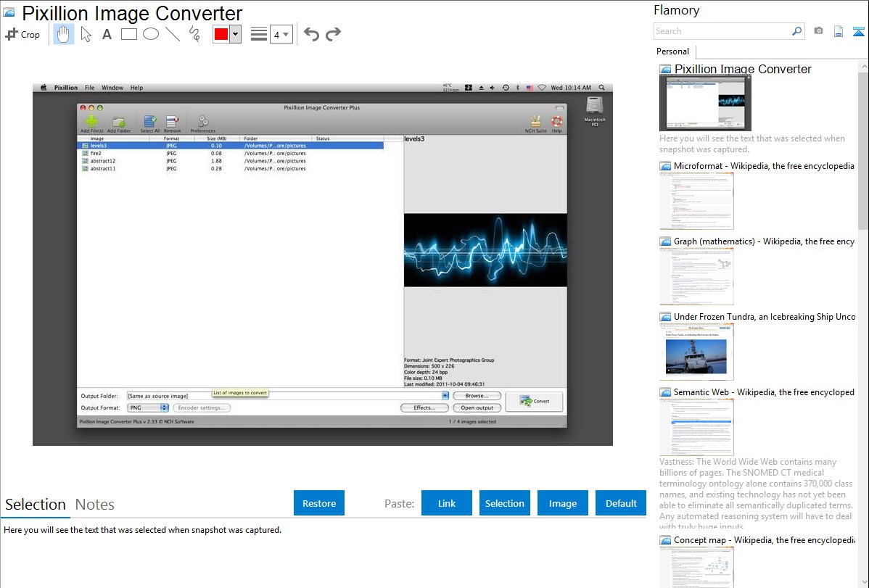Redo the last annotation
The width and height of the screenshot is (869, 588).
[333, 34]
